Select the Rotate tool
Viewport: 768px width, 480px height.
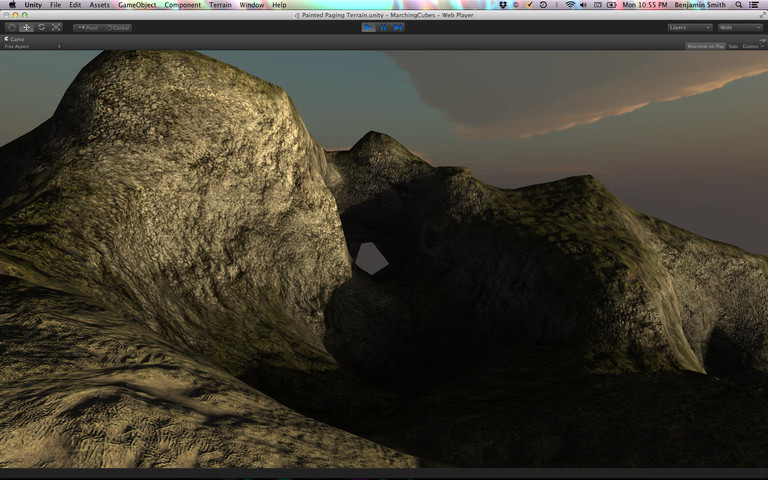pos(41,27)
